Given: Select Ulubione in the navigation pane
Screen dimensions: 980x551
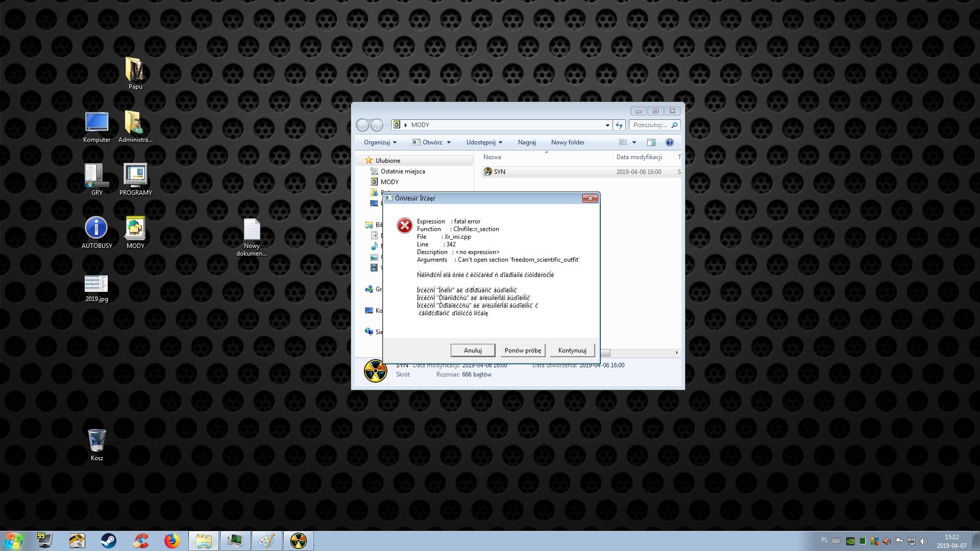Looking at the screenshot, I should [x=388, y=161].
